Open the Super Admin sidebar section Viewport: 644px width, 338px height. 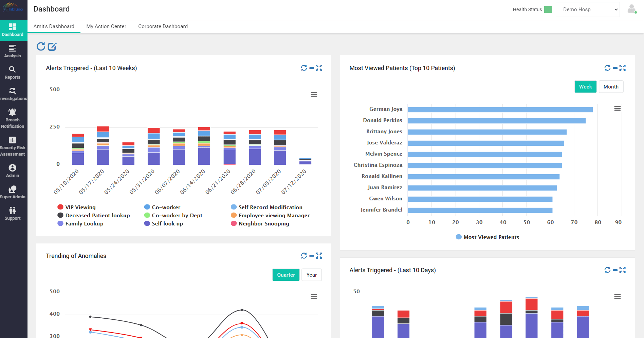[x=13, y=193]
